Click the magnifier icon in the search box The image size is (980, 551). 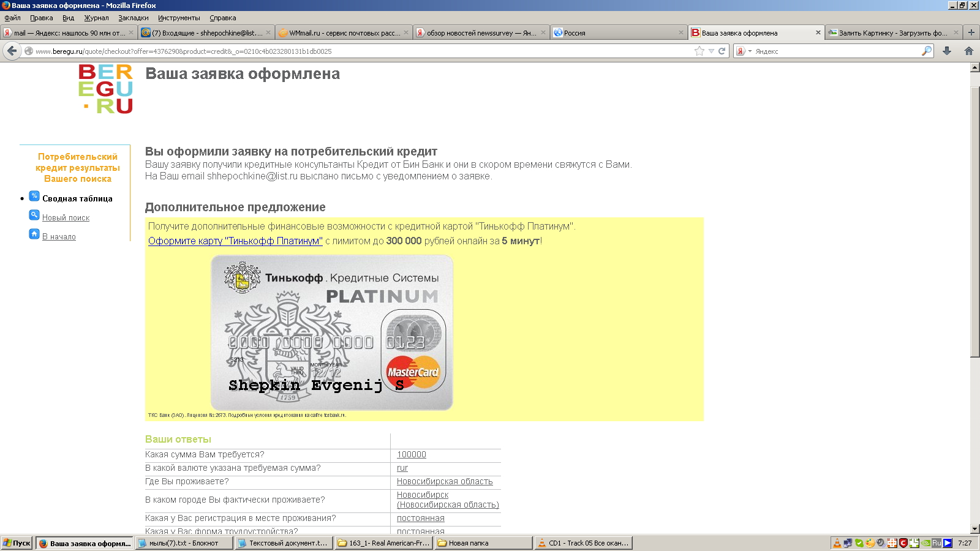click(x=927, y=51)
